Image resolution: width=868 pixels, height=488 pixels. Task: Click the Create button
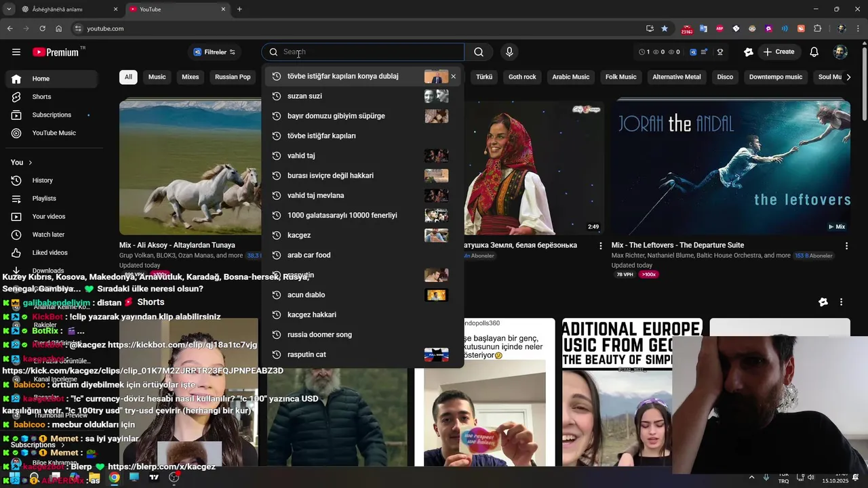click(778, 52)
